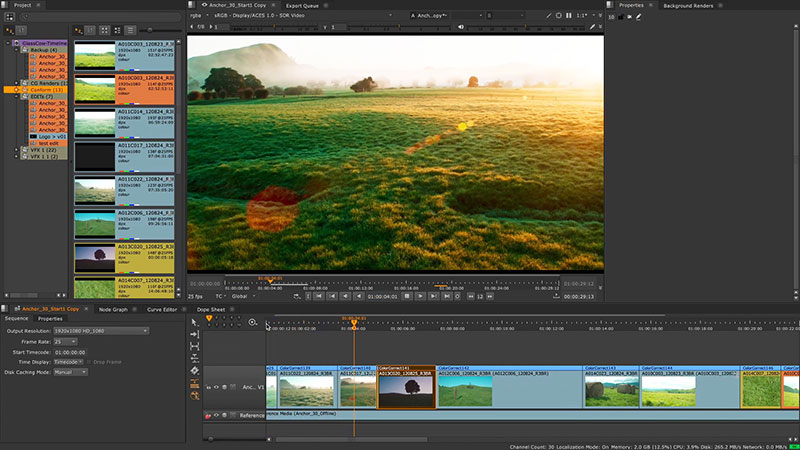Click the circle icon in viewer top bar
Screen dimensions: 800x450
pyautogui.click(x=559, y=16)
